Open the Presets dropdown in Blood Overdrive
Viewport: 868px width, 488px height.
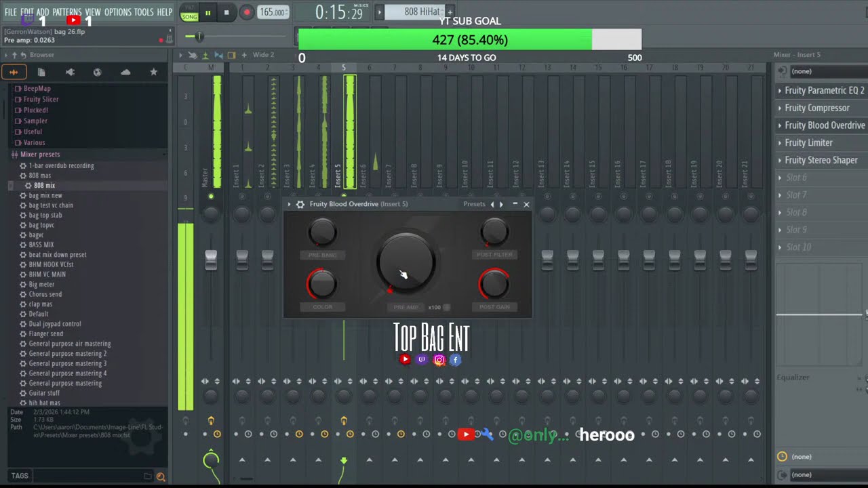474,204
